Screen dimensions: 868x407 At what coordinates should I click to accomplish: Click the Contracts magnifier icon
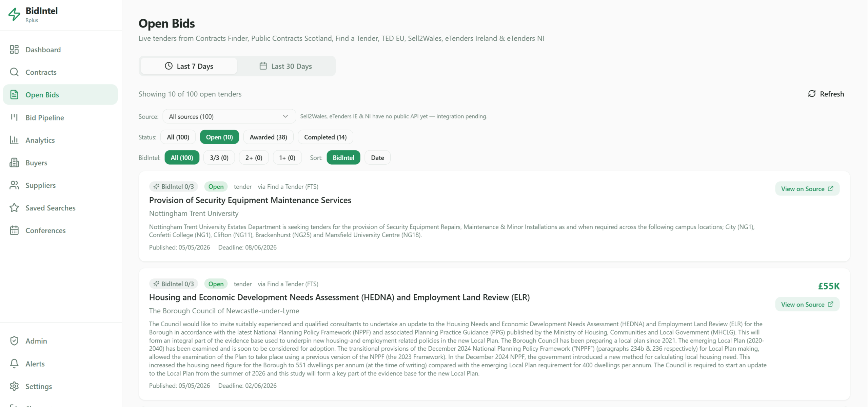pos(14,72)
